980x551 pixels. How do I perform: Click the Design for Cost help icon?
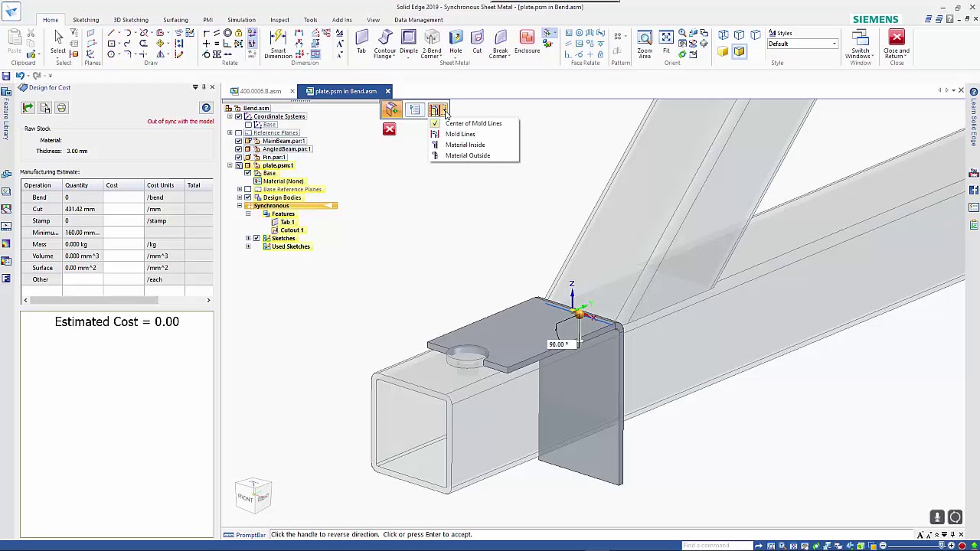coord(206,108)
